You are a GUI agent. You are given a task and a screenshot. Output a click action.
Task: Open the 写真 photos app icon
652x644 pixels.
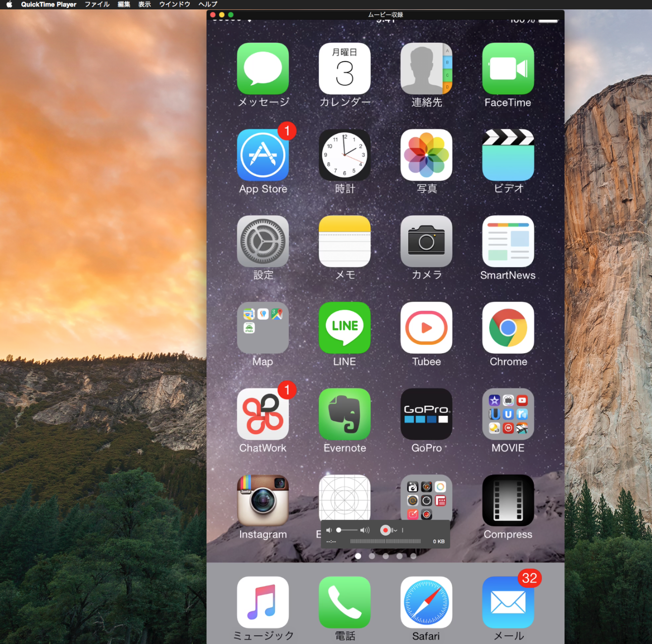(426, 155)
